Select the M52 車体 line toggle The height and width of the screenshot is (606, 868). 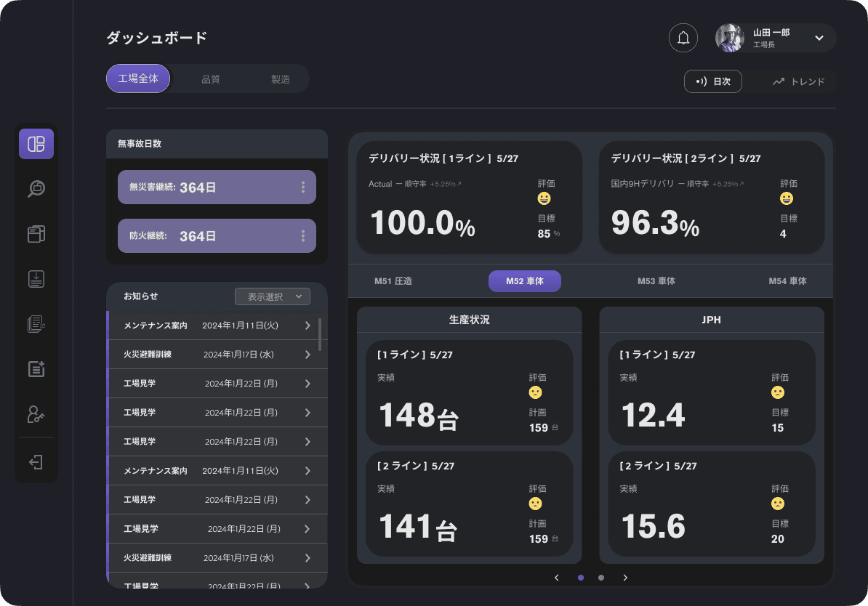click(524, 280)
